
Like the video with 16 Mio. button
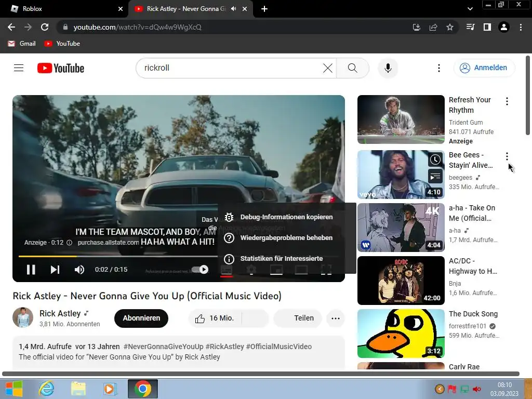pos(215,318)
